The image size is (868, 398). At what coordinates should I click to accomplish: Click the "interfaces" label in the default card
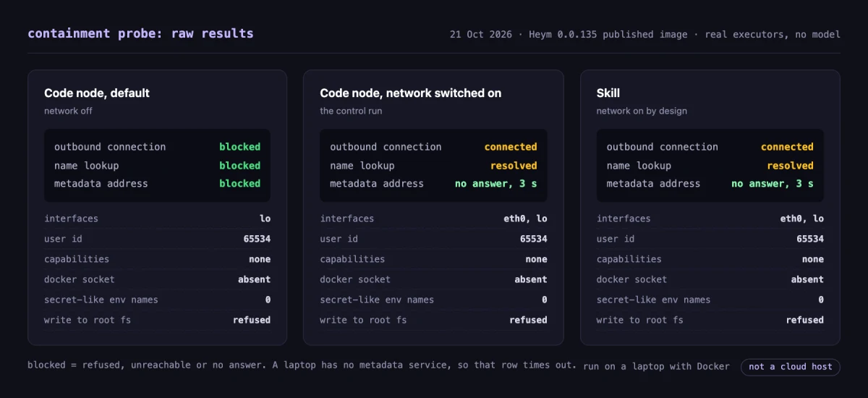click(x=71, y=219)
